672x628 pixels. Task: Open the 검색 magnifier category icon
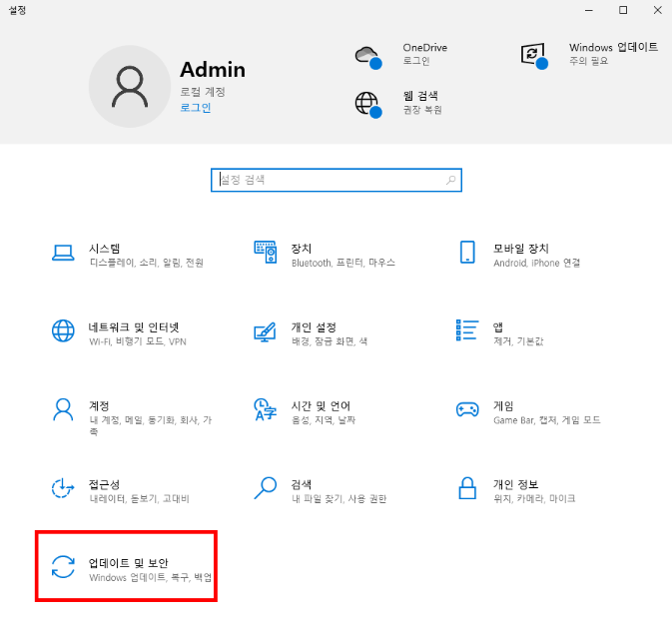click(x=265, y=488)
